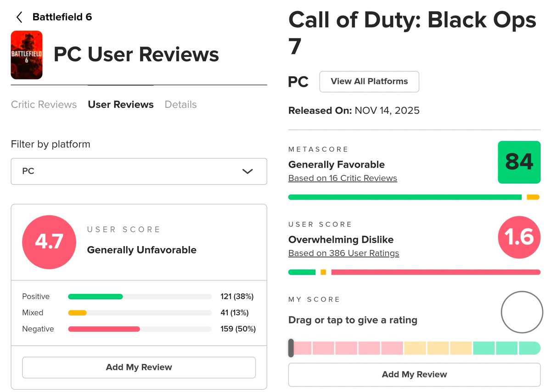Click the 'Released On: NOV 14, 2025' text
Viewport: 551px width, 392px height.
click(354, 111)
